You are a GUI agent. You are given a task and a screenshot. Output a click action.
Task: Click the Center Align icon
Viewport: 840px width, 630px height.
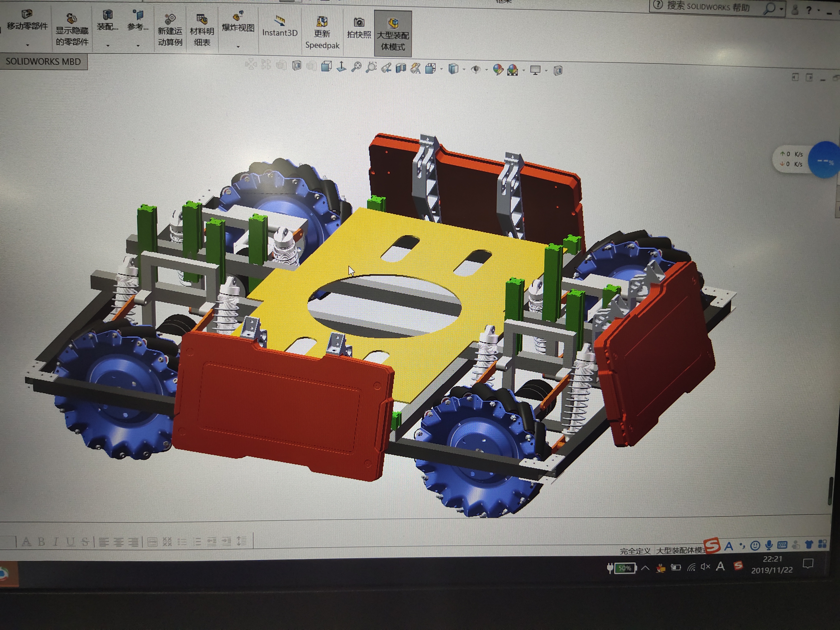click(118, 542)
